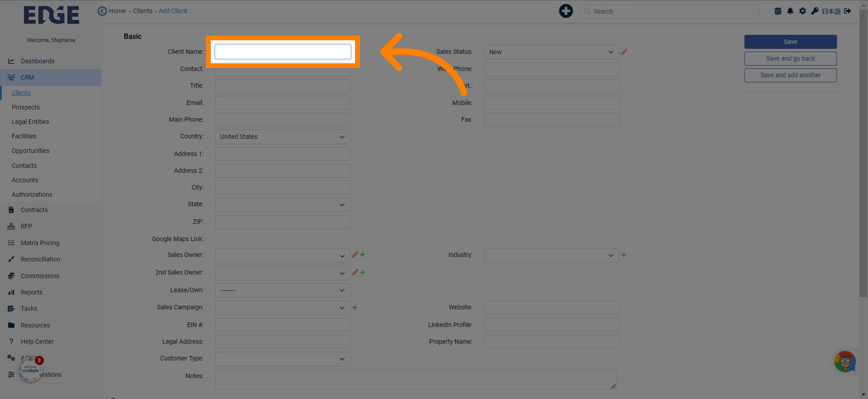The width and height of the screenshot is (868, 399).
Task: Focus the top Search box
Action: 669,11
